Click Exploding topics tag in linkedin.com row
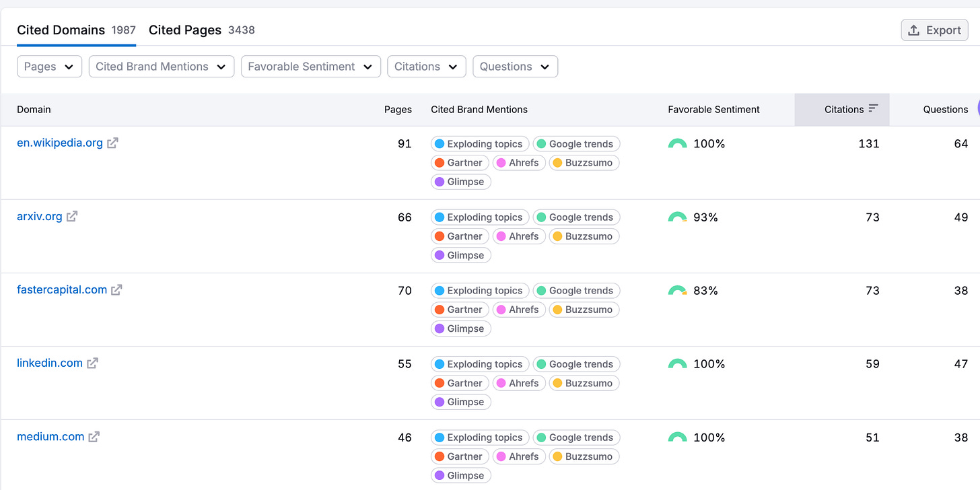Screen dimensions: 980x490 pos(480,364)
